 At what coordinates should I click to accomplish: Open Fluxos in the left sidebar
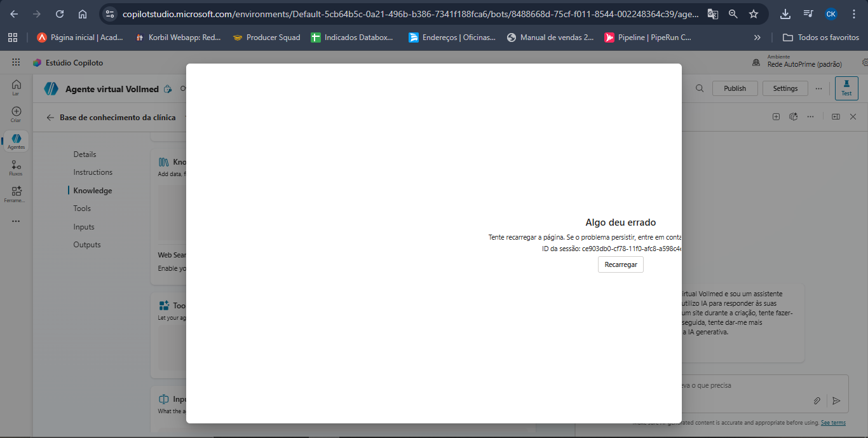click(x=16, y=168)
